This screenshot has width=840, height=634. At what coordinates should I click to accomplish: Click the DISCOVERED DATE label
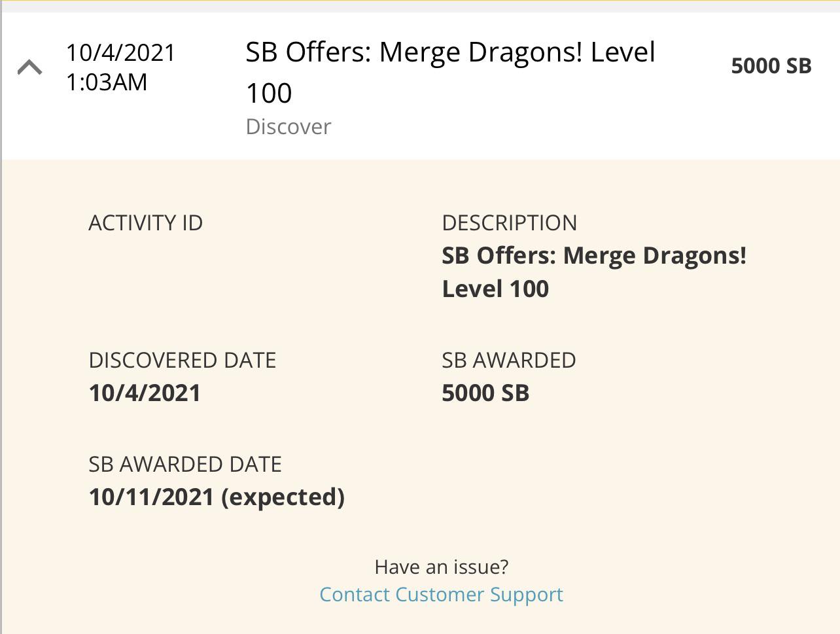(183, 360)
